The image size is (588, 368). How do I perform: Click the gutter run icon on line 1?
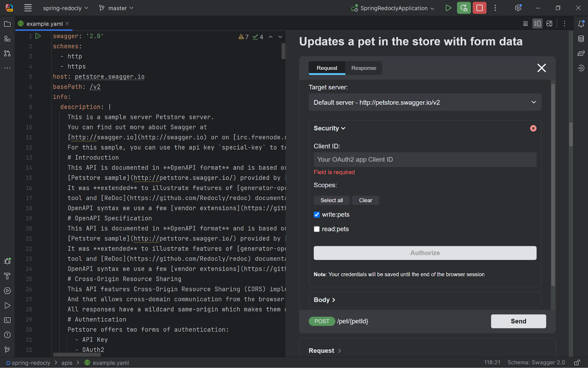click(38, 36)
